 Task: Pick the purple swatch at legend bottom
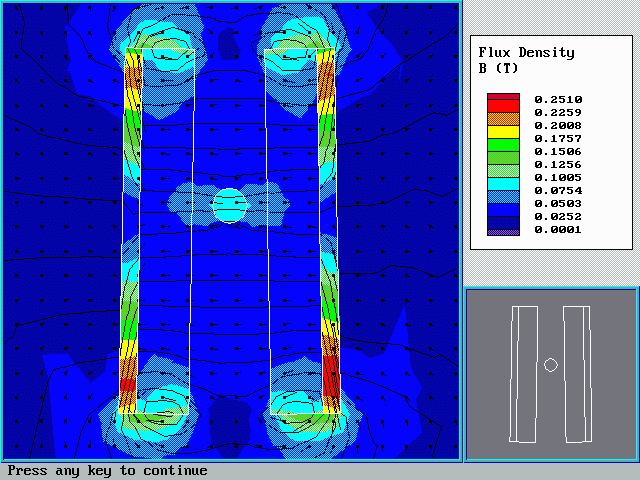click(503, 233)
